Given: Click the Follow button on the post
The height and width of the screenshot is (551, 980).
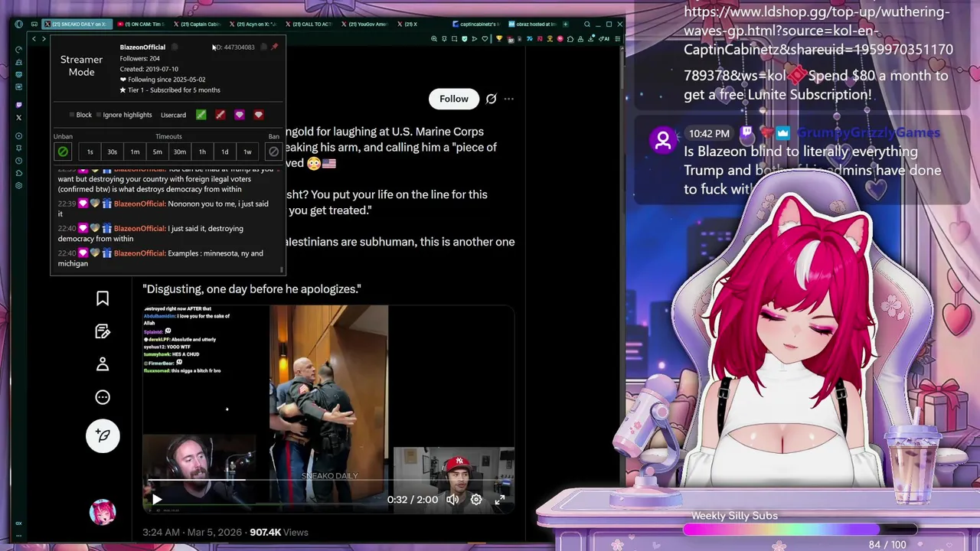Looking at the screenshot, I should click(x=454, y=99).
